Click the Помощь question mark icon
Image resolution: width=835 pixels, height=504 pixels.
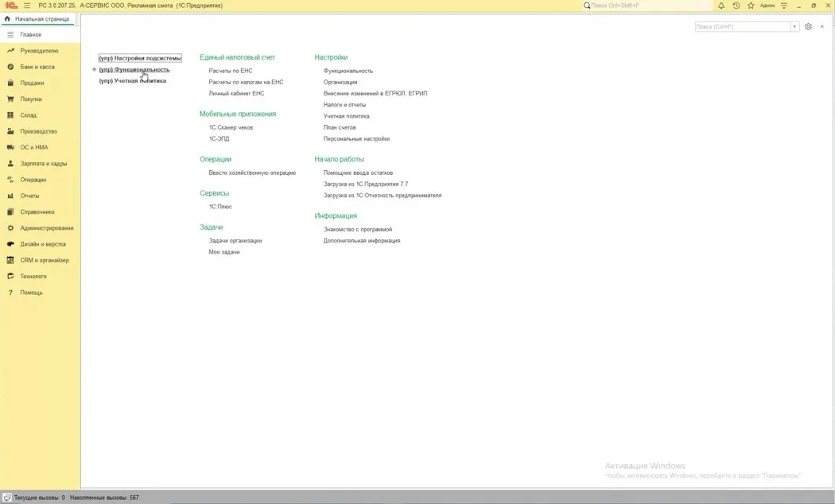(10, 293)
